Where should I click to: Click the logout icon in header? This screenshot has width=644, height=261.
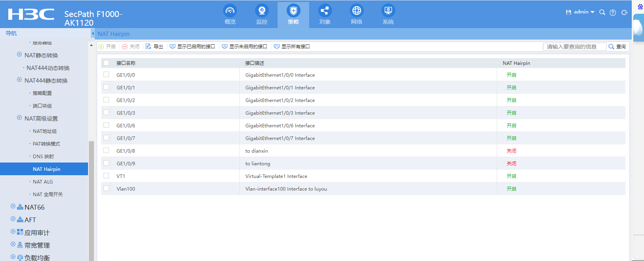[624, 13]
